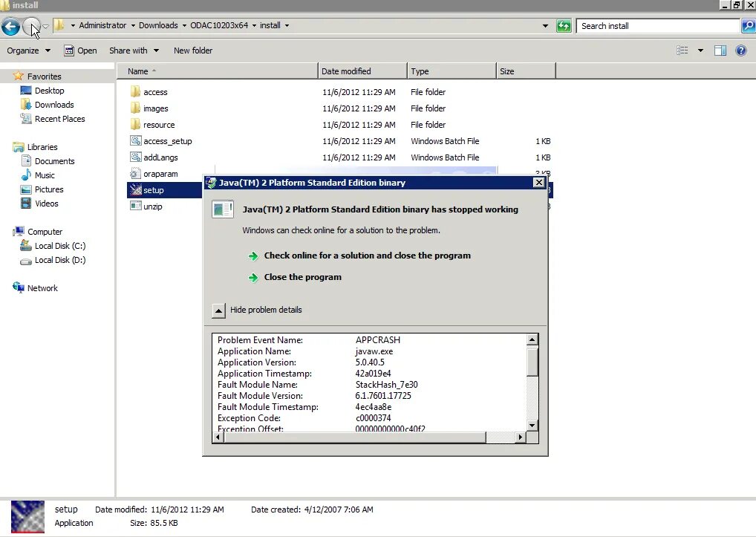Screen dimensions: 756x537
Task: Open Explorer help icon
Action: (741, 51)
